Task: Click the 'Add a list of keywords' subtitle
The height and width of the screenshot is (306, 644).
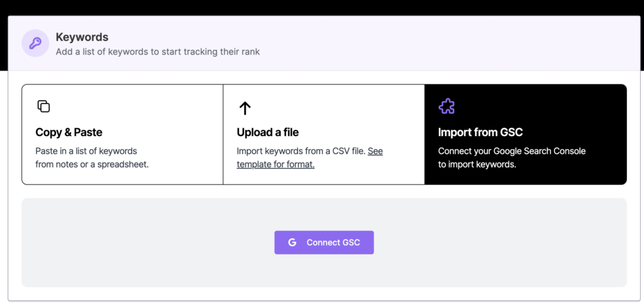Action: coord(158,52)
